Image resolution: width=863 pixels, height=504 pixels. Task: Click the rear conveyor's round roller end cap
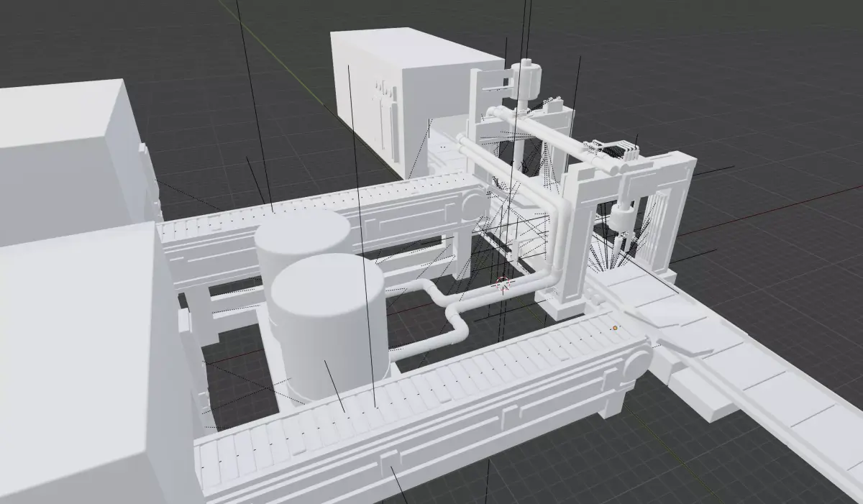(x=474, y=205)
